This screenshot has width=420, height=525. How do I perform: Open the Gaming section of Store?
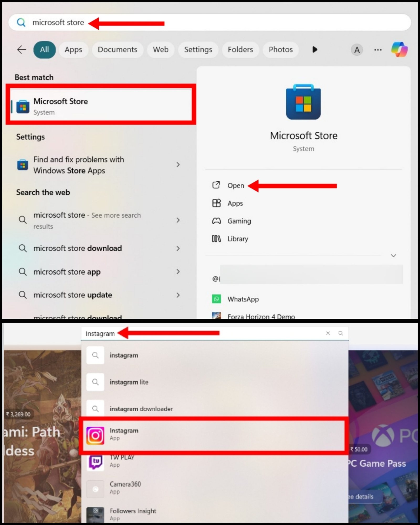239,221
